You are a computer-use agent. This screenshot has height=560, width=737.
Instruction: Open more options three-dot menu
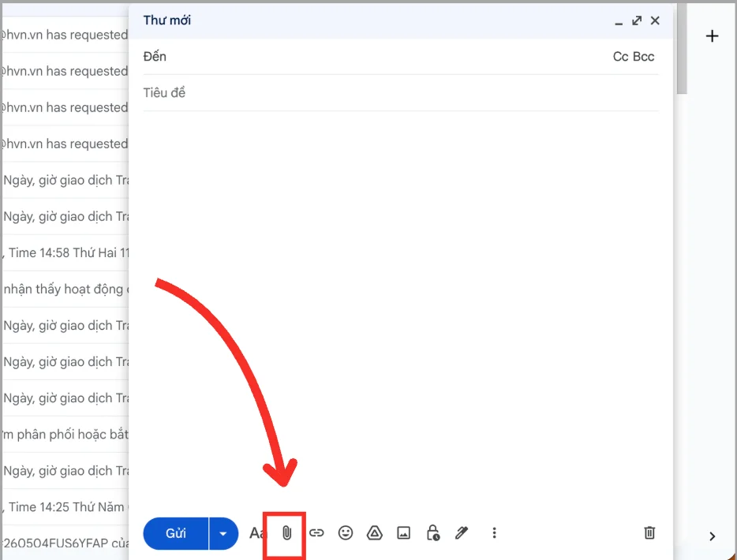494,532
